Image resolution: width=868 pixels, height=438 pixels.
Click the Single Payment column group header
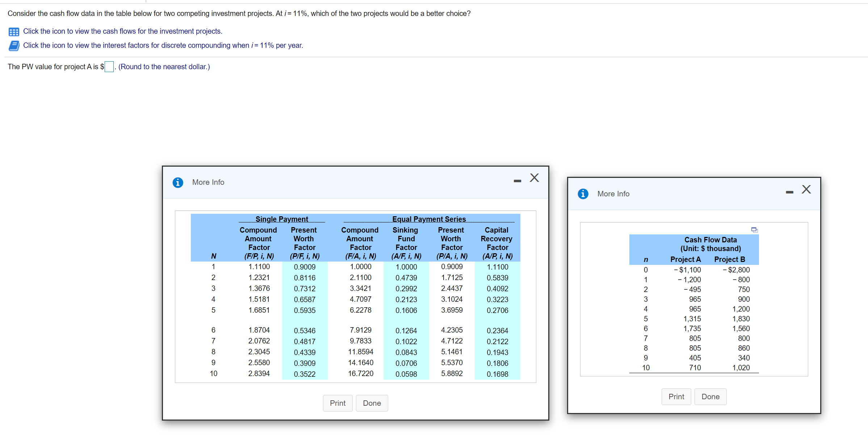[282, 219]
